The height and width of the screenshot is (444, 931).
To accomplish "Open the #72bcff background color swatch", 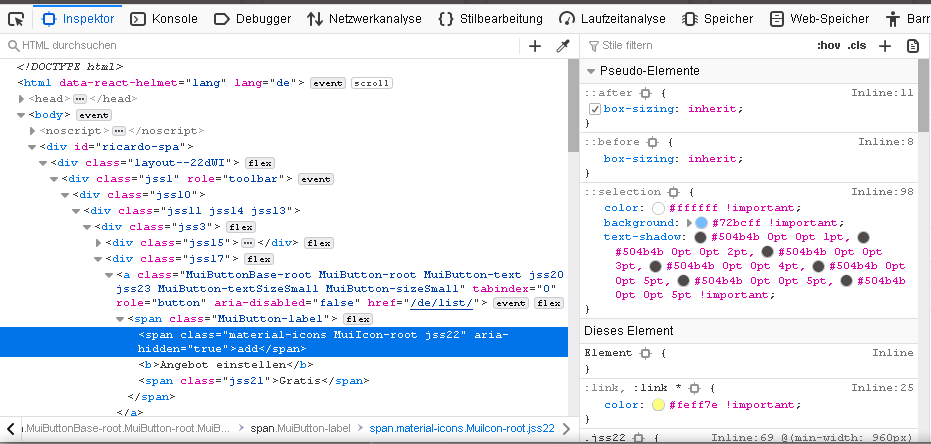I will click(701, 223).
